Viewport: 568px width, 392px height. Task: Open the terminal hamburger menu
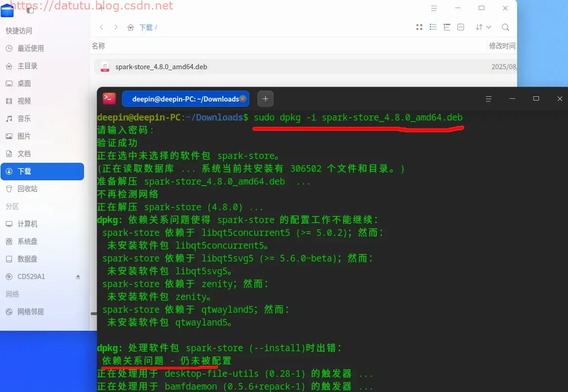[x=488, y=99]
